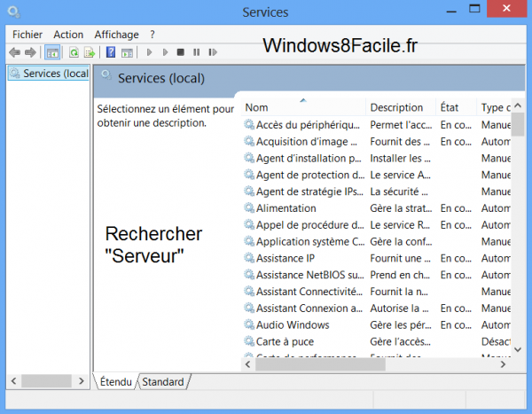
Task: Click the list's scroll left arrow
Action: point(247,364)
